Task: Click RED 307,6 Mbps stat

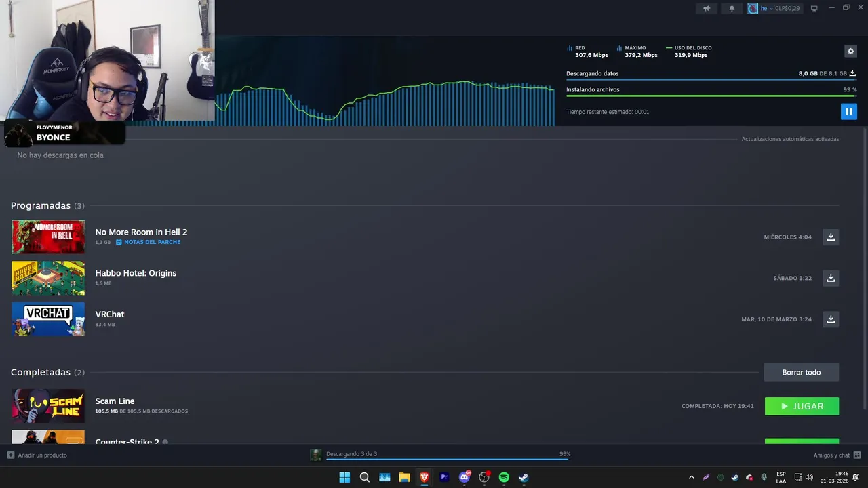Action: coord(588,52)
